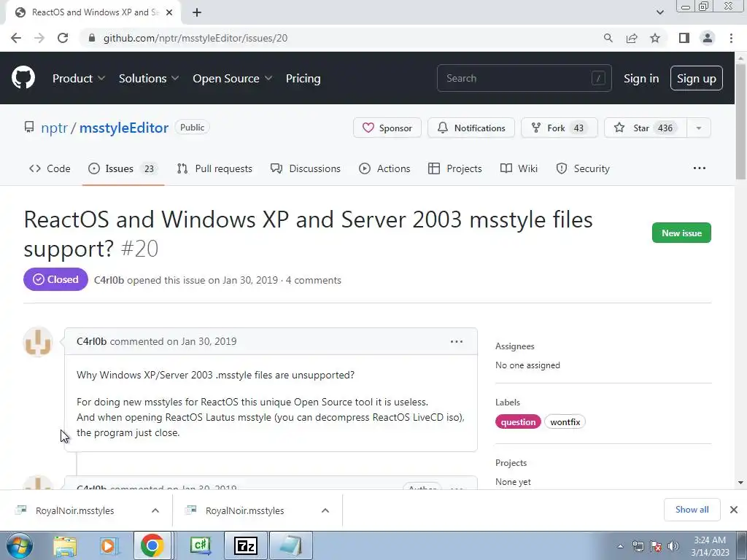Open the repository nav overflow three-dot menu
Viewport: 747px width, 560px height.
[x=700, y=168]
